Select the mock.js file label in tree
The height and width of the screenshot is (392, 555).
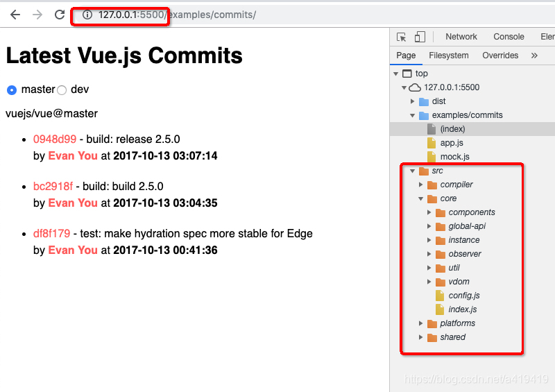pyautogui.click(x=455, y=157)
